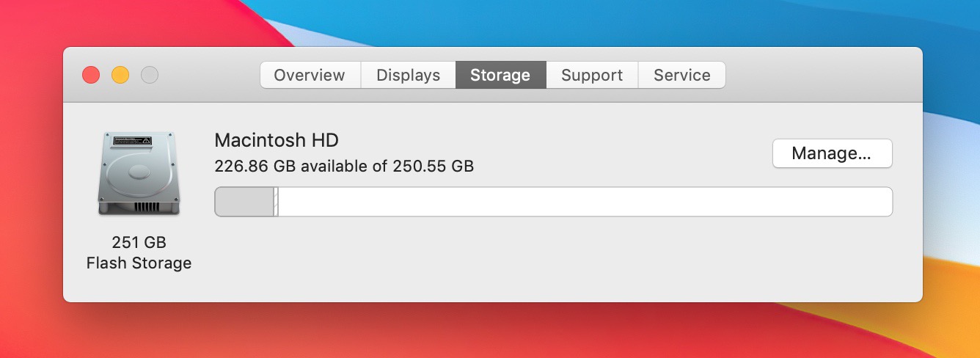Click the Macintosh HD hard drive icon
Viewport: 980px width, 358px height.
click(138, 174)
